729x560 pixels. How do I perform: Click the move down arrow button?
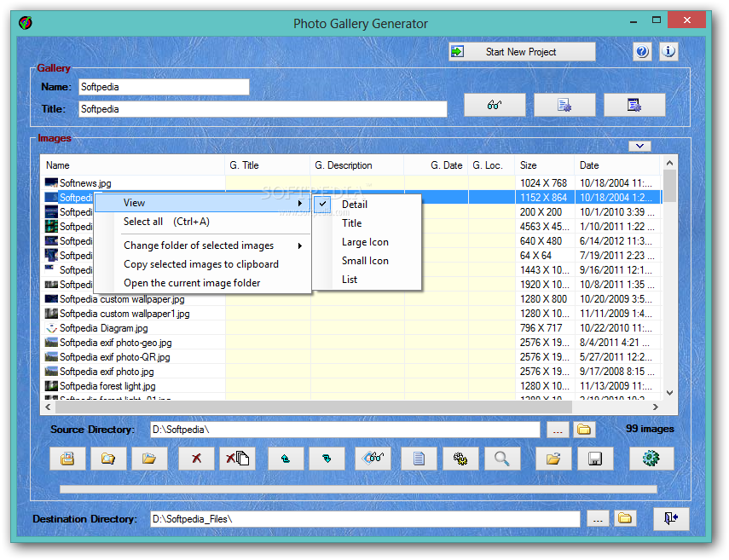327,459
